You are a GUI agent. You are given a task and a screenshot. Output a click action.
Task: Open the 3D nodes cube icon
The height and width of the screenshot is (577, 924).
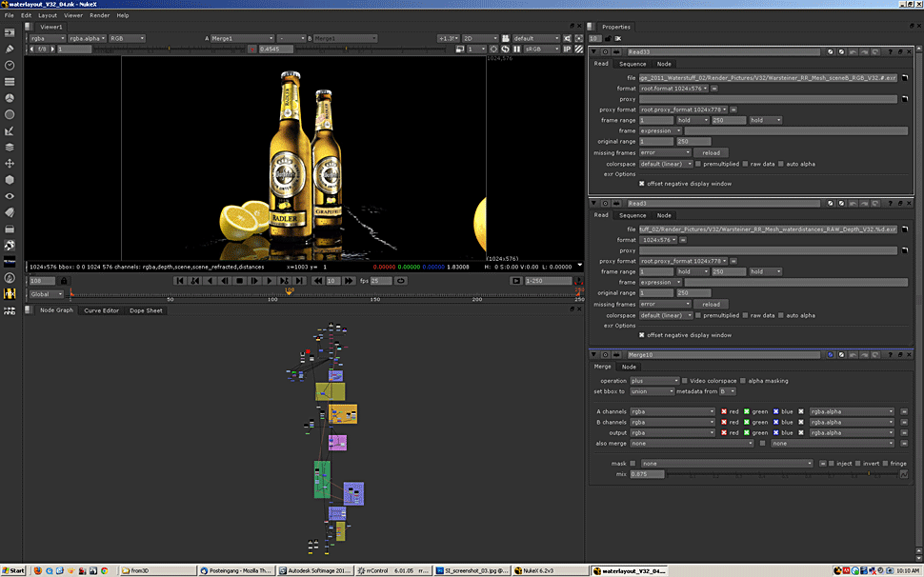click(x=10, y=179)
